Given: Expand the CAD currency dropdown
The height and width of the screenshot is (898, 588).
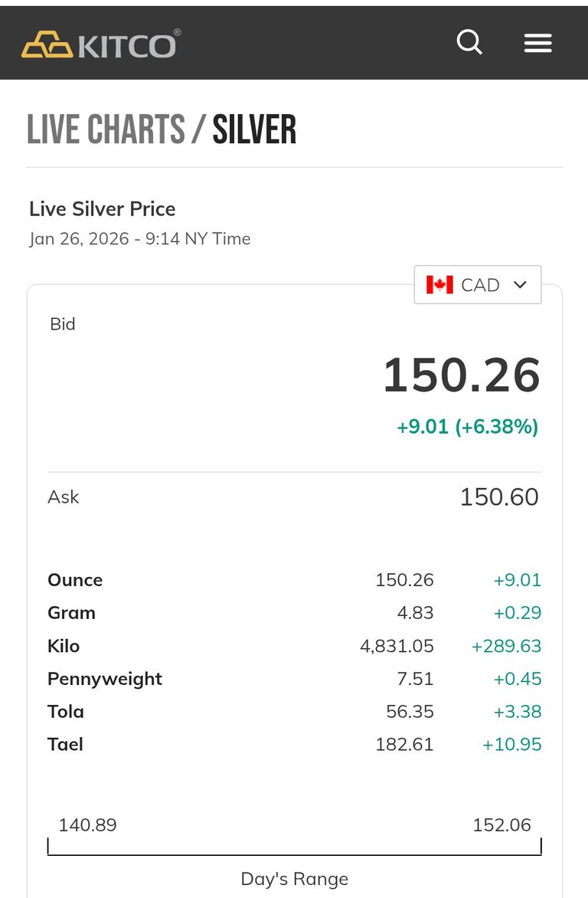Looking at the screenshot, I should point(478,285).
